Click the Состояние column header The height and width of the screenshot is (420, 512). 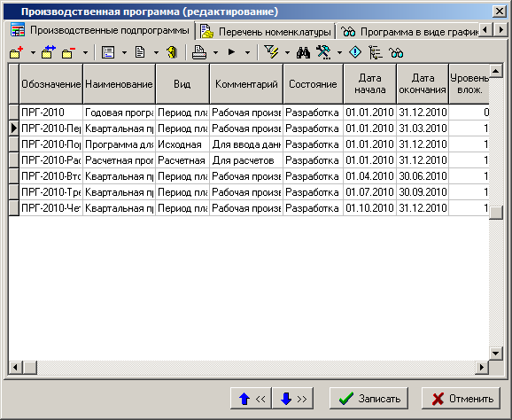(314, 84)
